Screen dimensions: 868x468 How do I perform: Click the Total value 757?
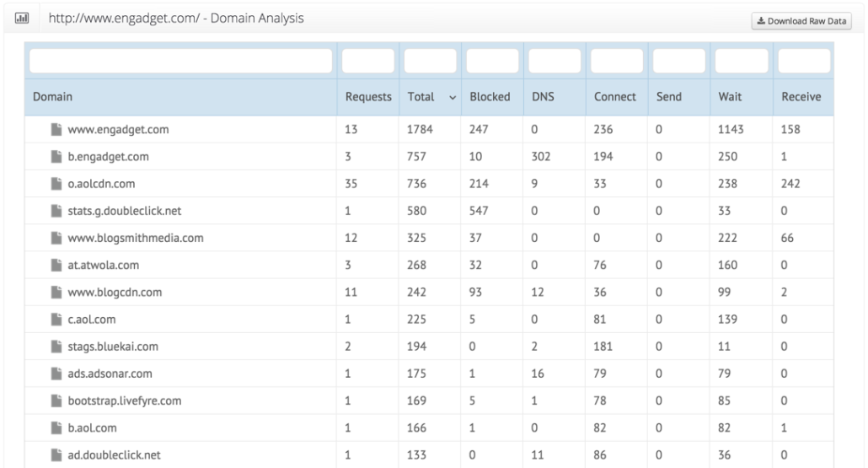coord(417,157)
